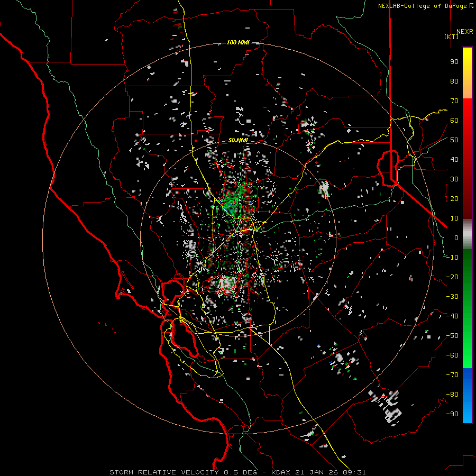The height and width of the screenshot is (476, 476).
Task: Click the -60 value on velocity scale
Action: [x=452, y=355]
